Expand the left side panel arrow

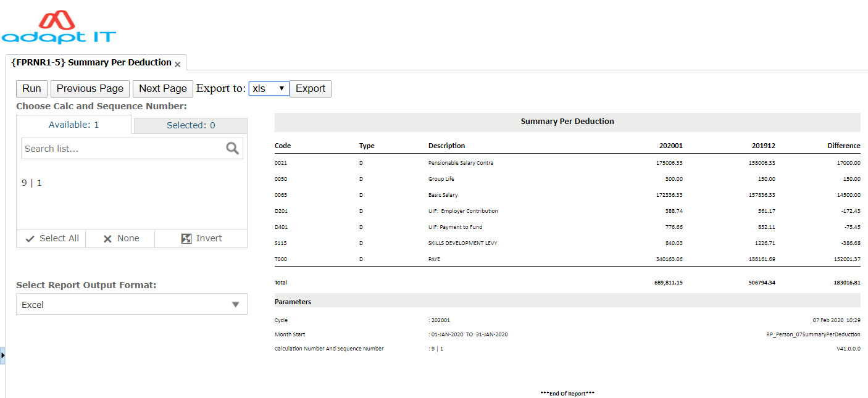coord(2,355)
